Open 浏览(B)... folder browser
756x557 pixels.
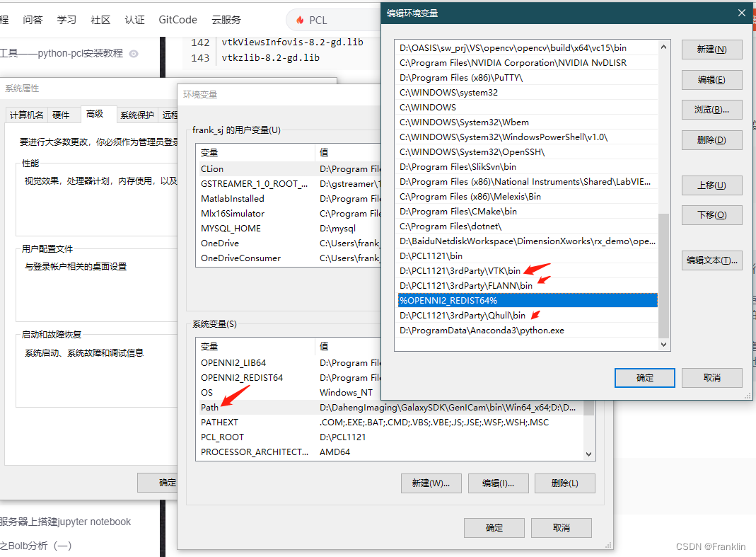711,110
